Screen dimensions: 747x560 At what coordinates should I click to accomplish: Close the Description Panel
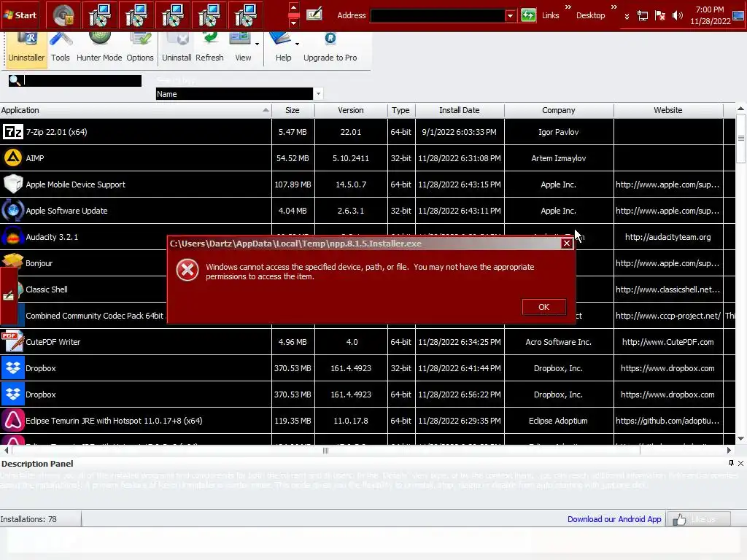(741, 463)
